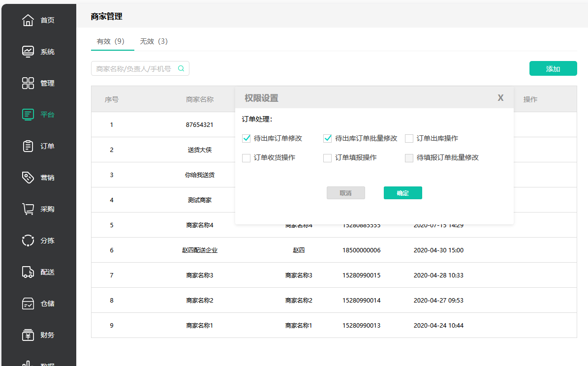Image resolution: width=588 pixels, height=366 pixels.
Task: Click the green 添加 button
Action: pyautogui.click(x=553, y=68)
